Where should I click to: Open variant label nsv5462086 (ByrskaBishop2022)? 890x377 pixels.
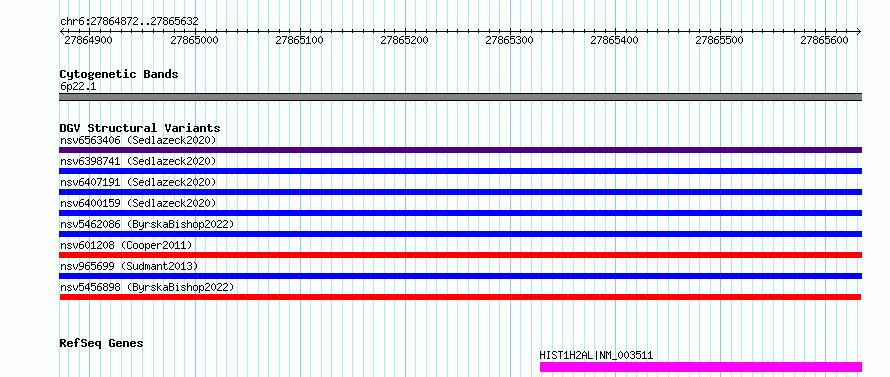click(147, 224)
